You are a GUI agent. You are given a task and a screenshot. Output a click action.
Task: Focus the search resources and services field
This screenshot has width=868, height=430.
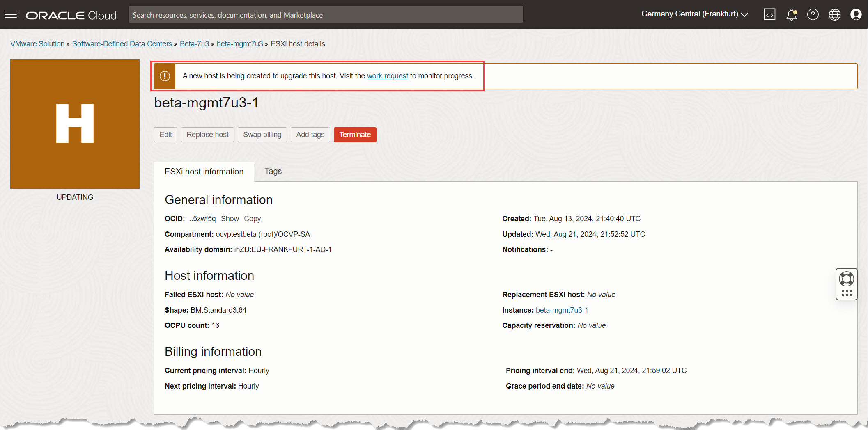[x=326, y=15]
